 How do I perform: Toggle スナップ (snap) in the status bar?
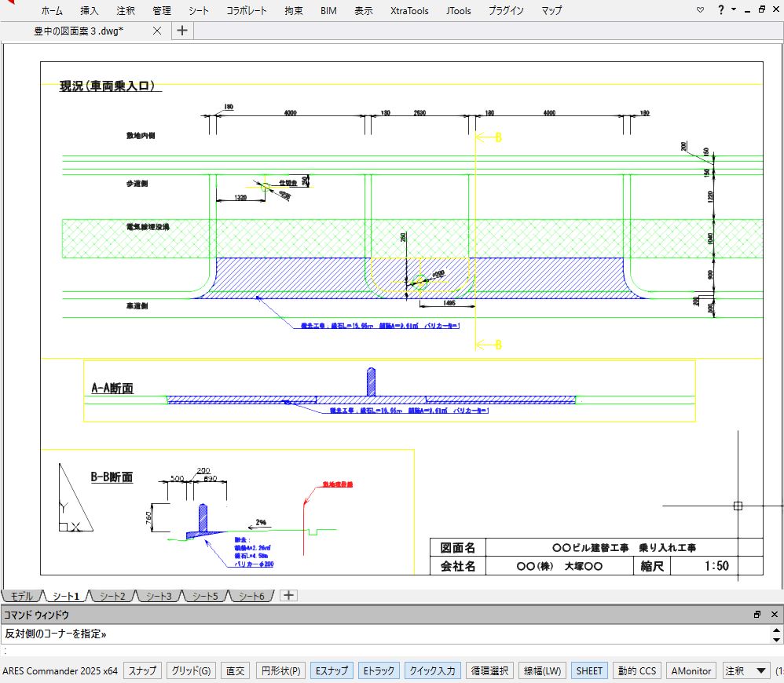[142, 670]
